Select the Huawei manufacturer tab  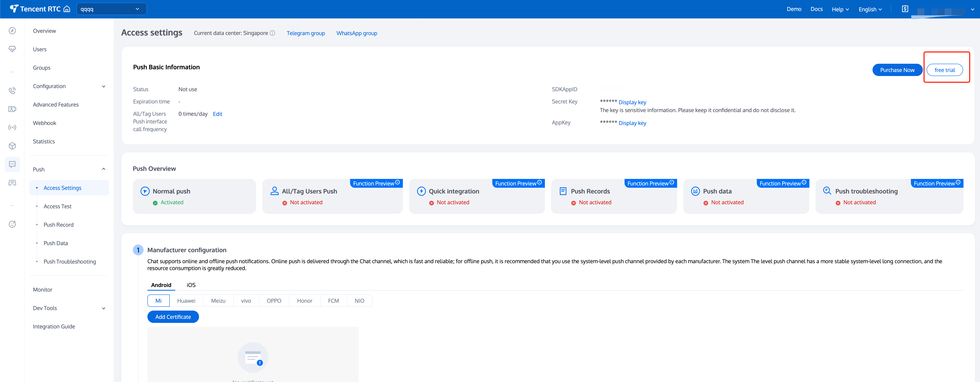tap(186, 301)
